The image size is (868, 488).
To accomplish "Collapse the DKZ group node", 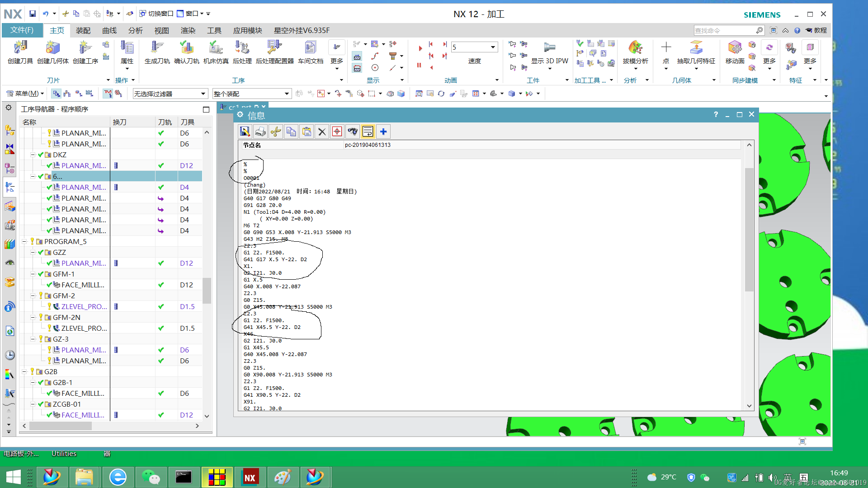I will 33,155.
